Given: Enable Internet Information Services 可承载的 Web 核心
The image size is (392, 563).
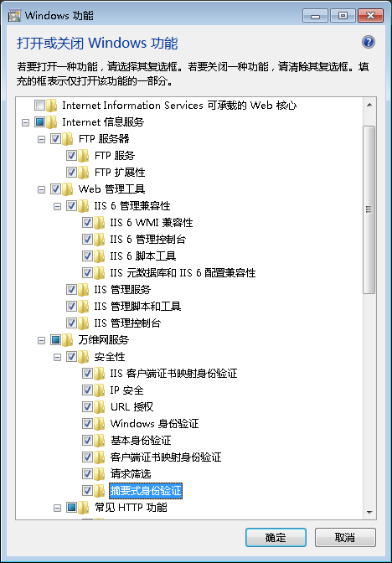Looking at the screenshot, I should pyautogui.click(x=39, y=106).
